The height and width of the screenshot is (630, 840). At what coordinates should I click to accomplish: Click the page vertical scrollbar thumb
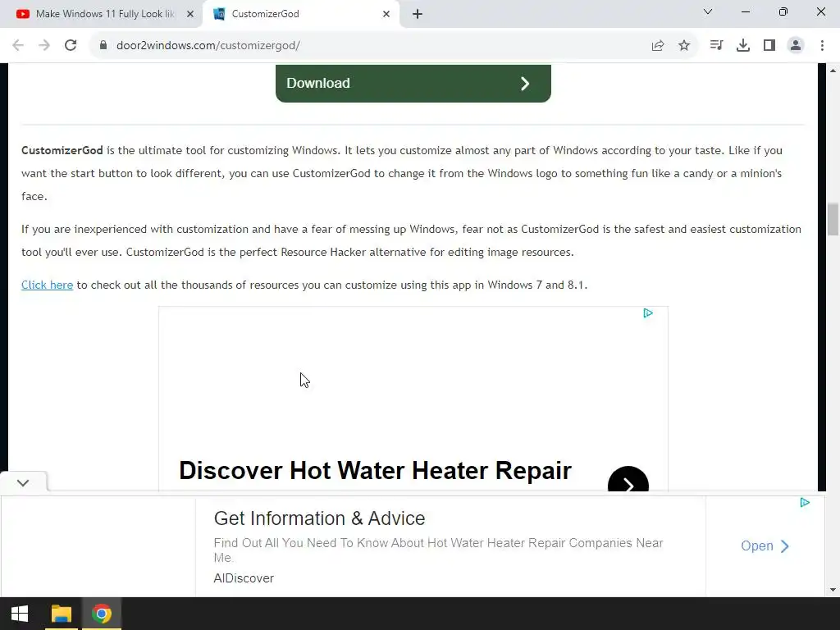(x=833, y=218)
